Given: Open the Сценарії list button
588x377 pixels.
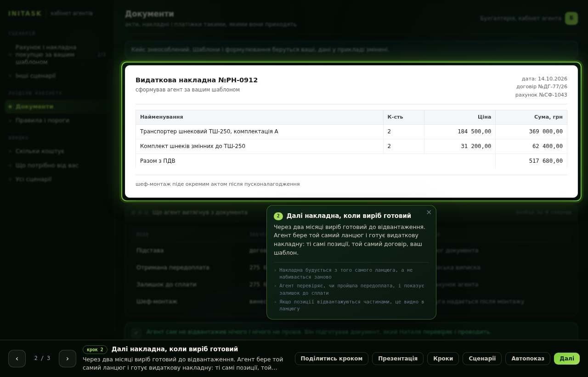Looking at the screenshot, I should point(482,359).
